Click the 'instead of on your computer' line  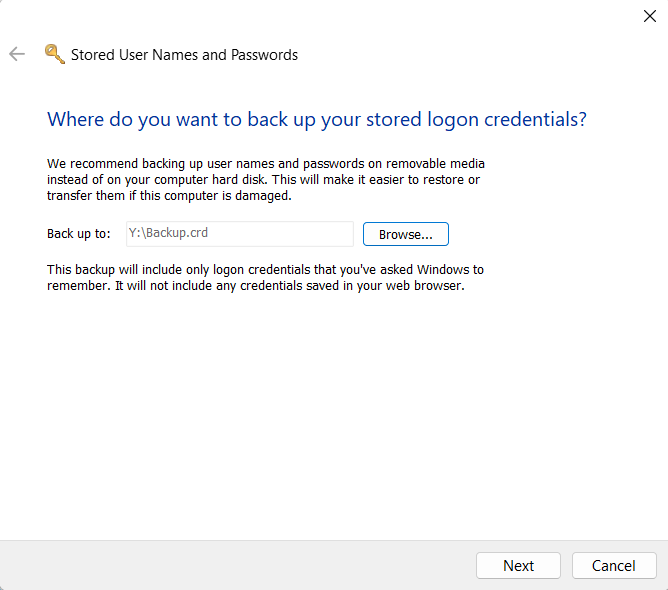[263, 180]
